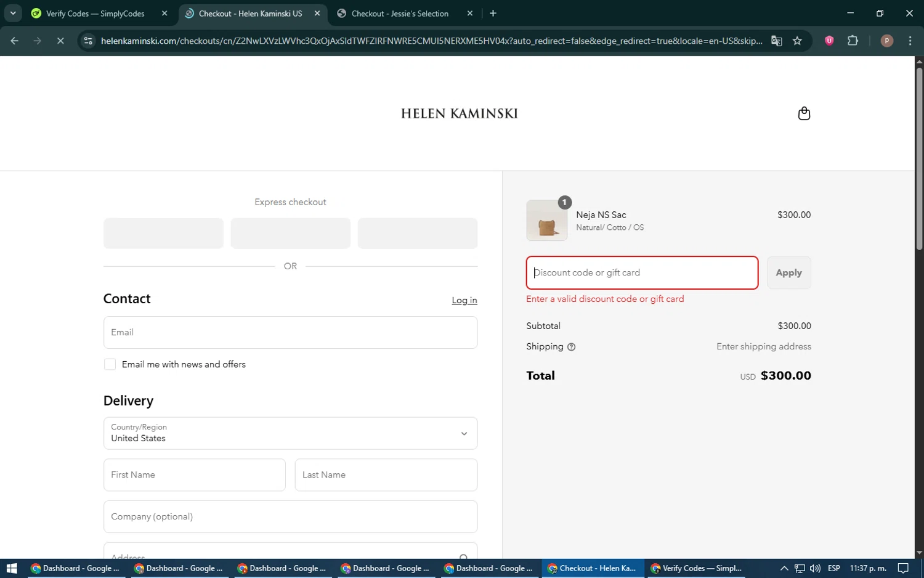The width and height of the screenshot is (924, 578).
Task: Click the taskbar clock 11:37 p. m.
Action: point(868,568)
